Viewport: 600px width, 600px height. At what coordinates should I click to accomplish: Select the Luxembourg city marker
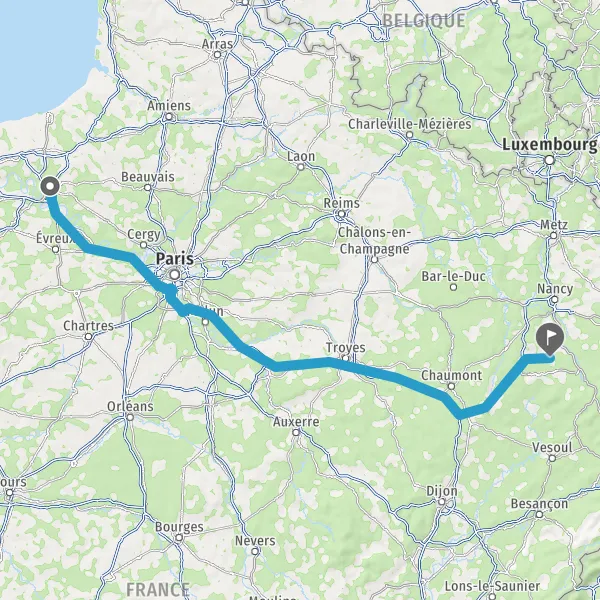[549, 160]
